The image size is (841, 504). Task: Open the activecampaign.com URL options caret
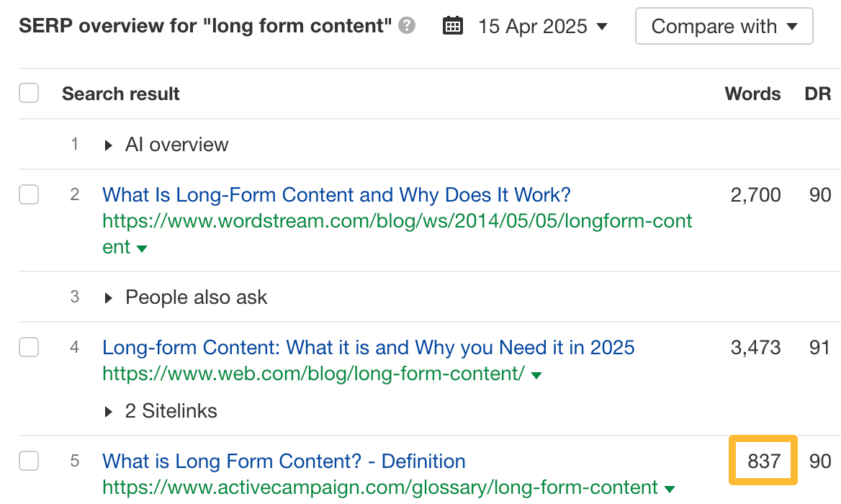coord(670,487)
